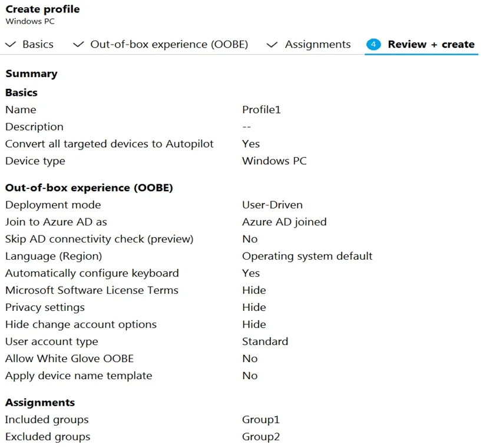Click Group1 under Included groups
483x448 pixels.
tap(261, 420)
